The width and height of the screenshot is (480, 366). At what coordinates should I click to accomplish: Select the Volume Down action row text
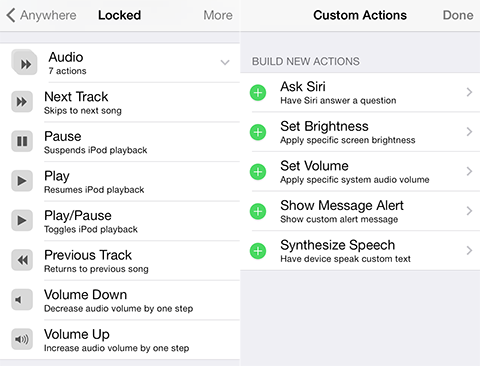[x=118, y=300]
